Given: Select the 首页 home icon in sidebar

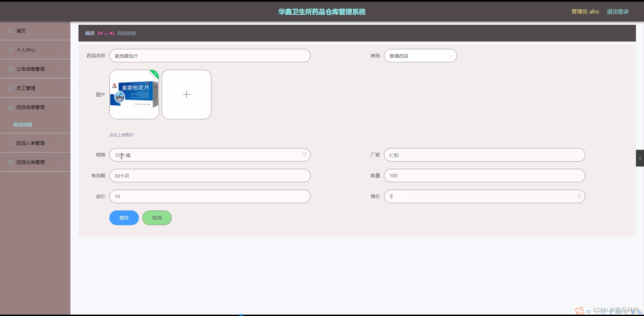Looking at the screenshot, I should 10,31.
